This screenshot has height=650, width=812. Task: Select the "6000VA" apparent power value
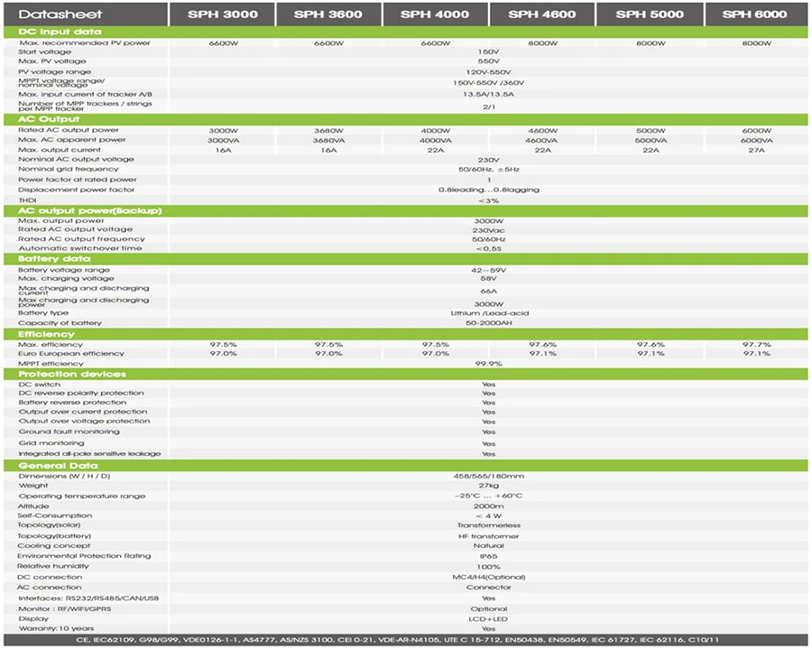tap(756, 141)
